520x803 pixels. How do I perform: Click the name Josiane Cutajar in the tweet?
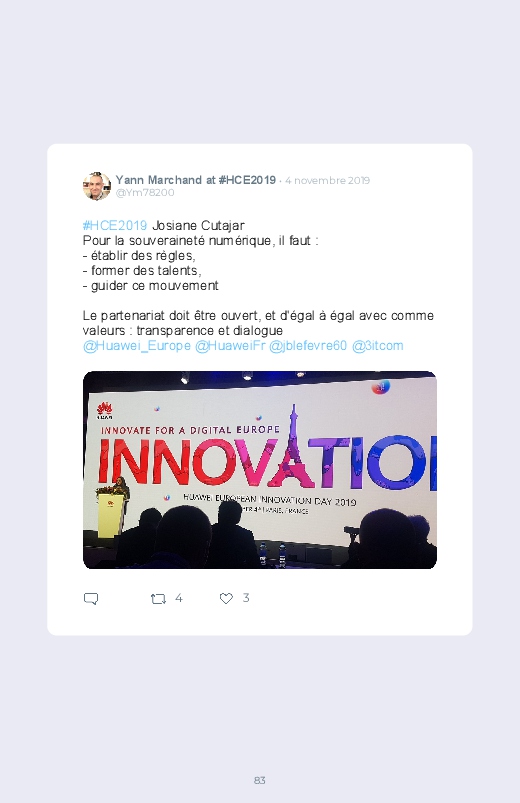click(x=198, y=225)
